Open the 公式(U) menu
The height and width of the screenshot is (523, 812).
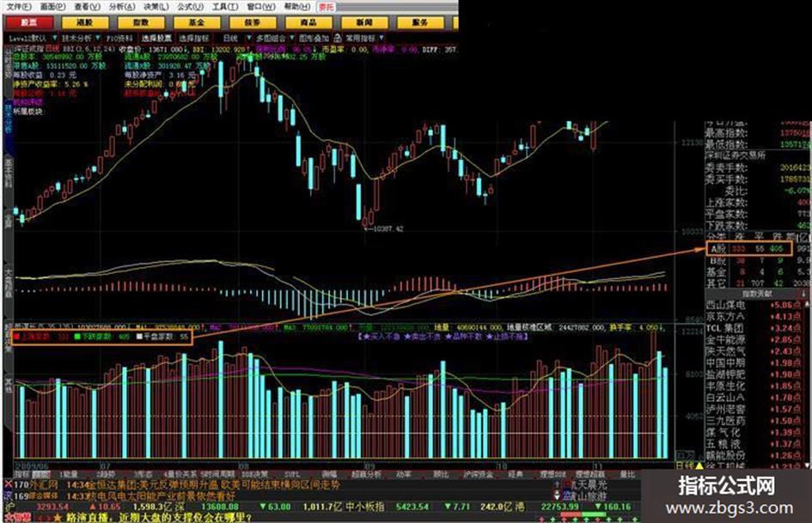click(191, 7)
